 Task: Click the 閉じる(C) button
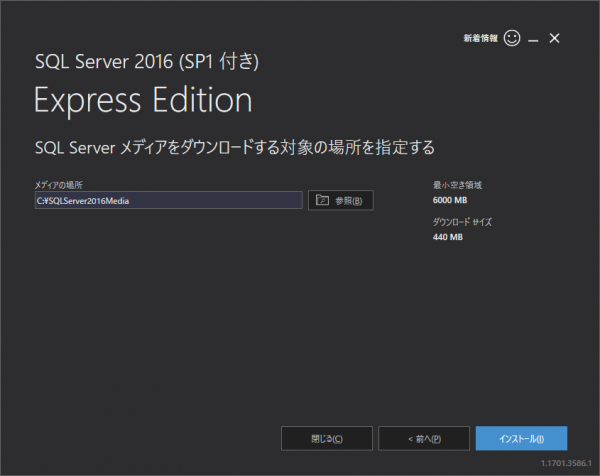click(x=327, y=439)
